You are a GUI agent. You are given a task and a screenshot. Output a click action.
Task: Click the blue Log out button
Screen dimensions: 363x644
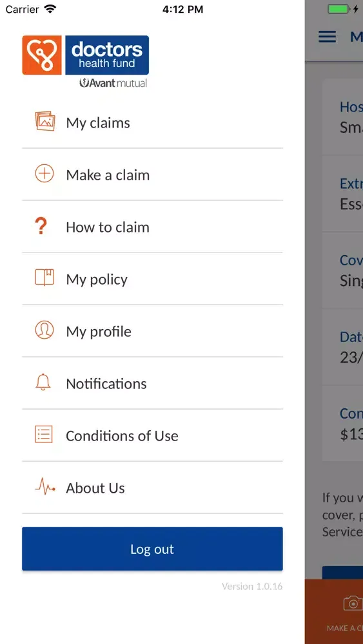(x=153, y=549)
